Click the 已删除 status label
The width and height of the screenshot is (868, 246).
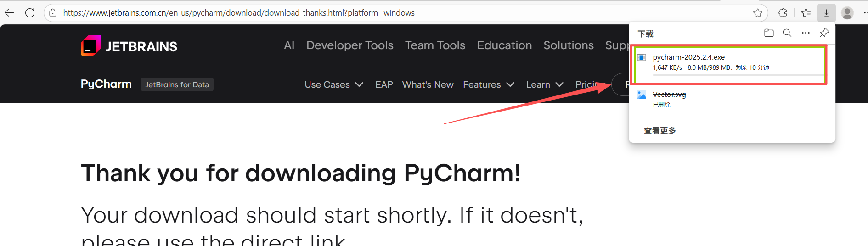click(x=661, y=105)
